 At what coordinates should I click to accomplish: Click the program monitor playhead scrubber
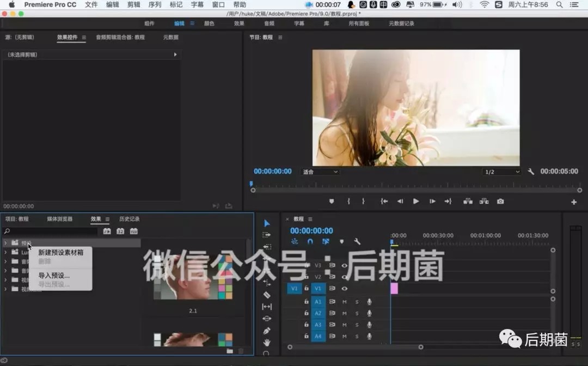pos(251,184)
